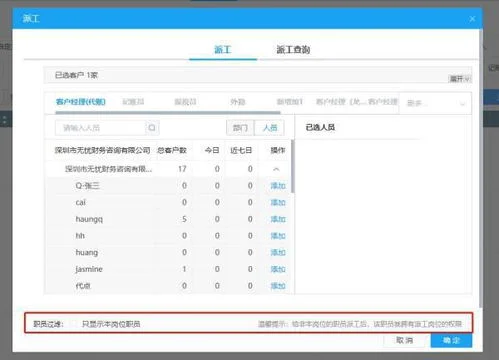
Task: Select the 客户经理(代账) role tab
Action: (x=81, y=102)
